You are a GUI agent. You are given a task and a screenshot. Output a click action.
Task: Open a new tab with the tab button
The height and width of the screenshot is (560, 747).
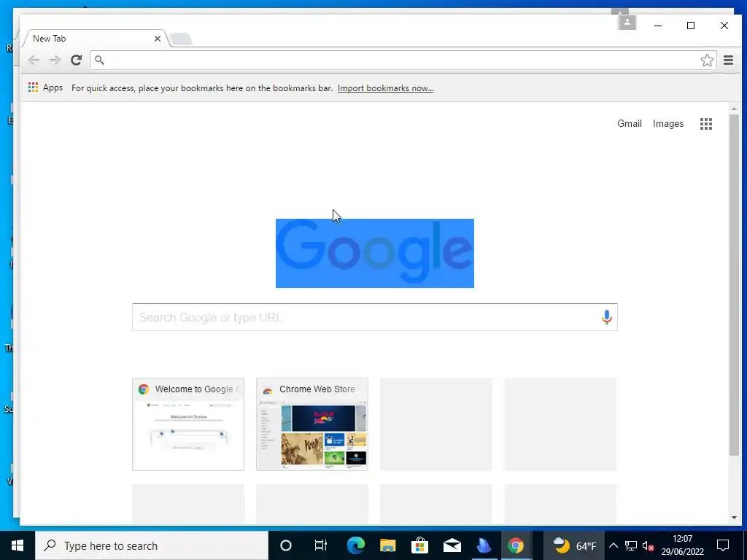[181, 39]
